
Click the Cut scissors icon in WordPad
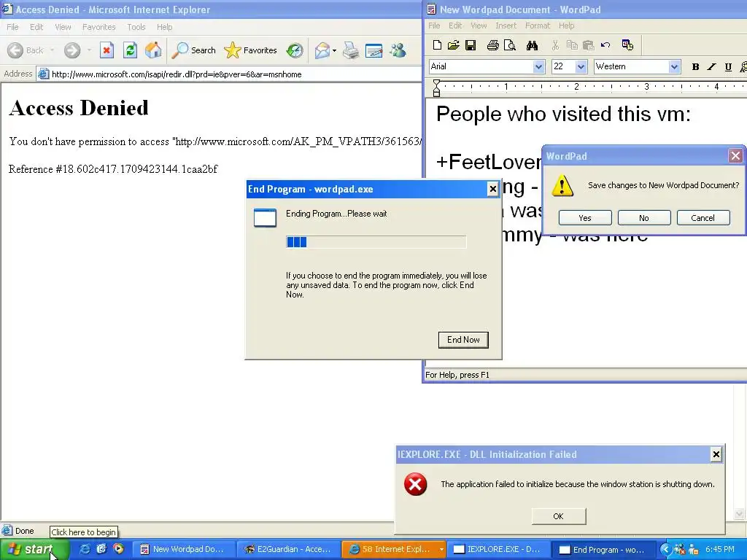(555, 45)
